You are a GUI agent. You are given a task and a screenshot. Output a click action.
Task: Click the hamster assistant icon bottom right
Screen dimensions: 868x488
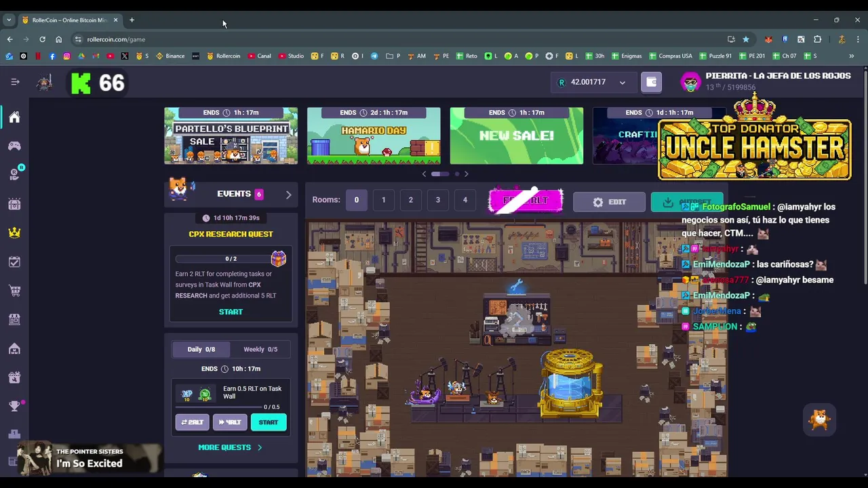click(819, 420)
